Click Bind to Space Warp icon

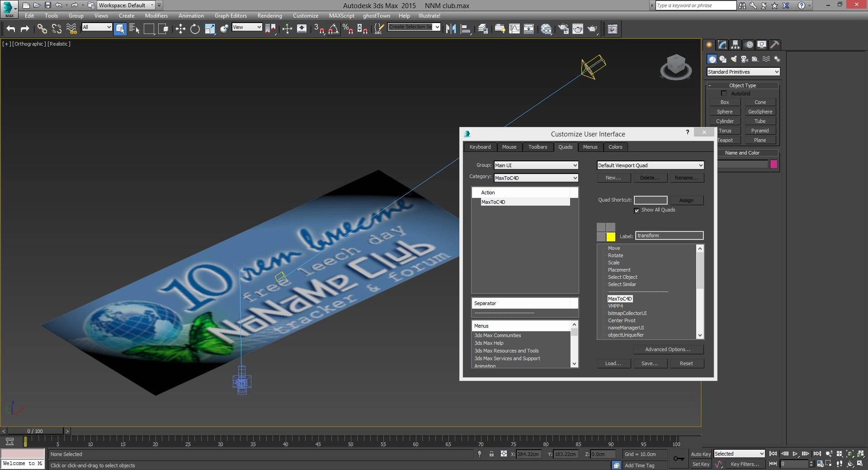click(71, 29)
